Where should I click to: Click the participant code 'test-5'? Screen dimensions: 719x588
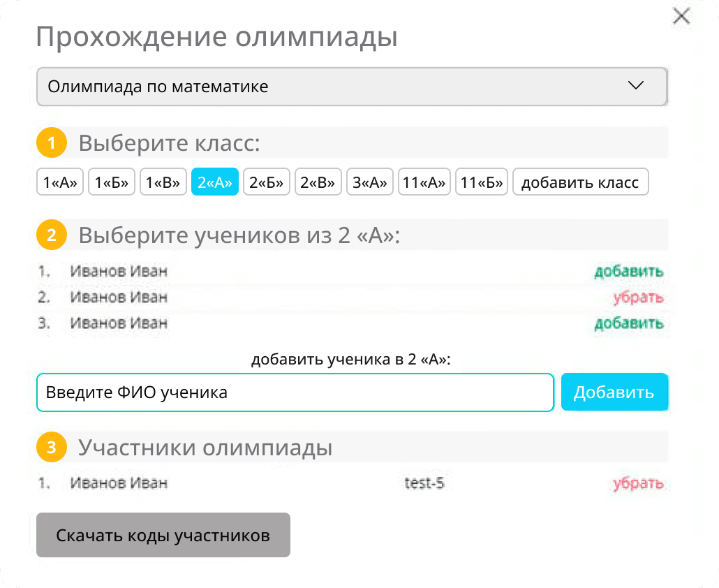coord(424,483)
